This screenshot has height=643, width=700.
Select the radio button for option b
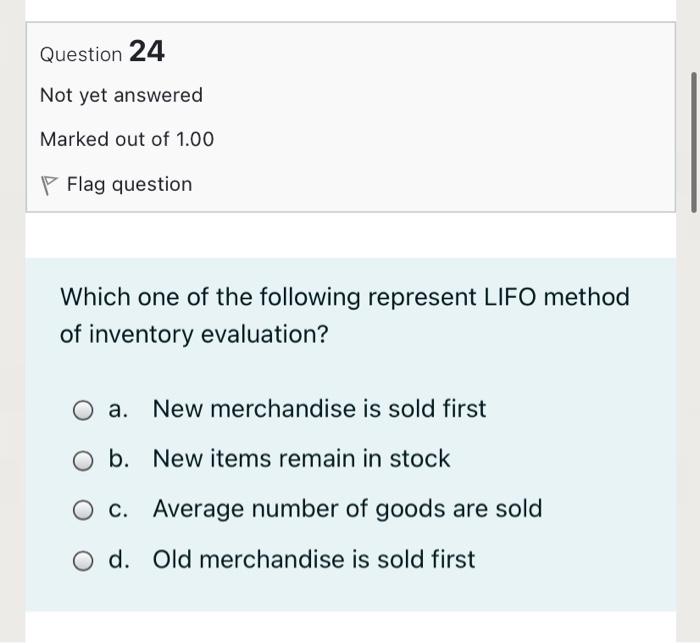[82, 460]
